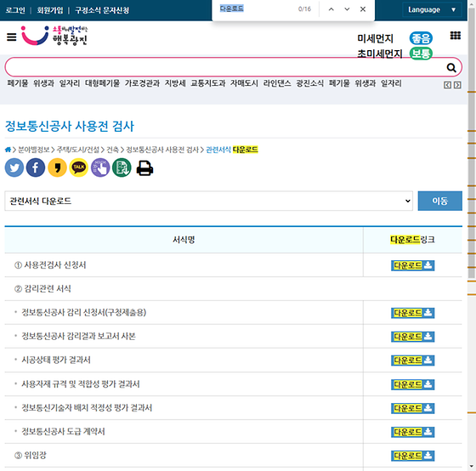Select the 가로경관과 keyword

click(x=142, y=83)
